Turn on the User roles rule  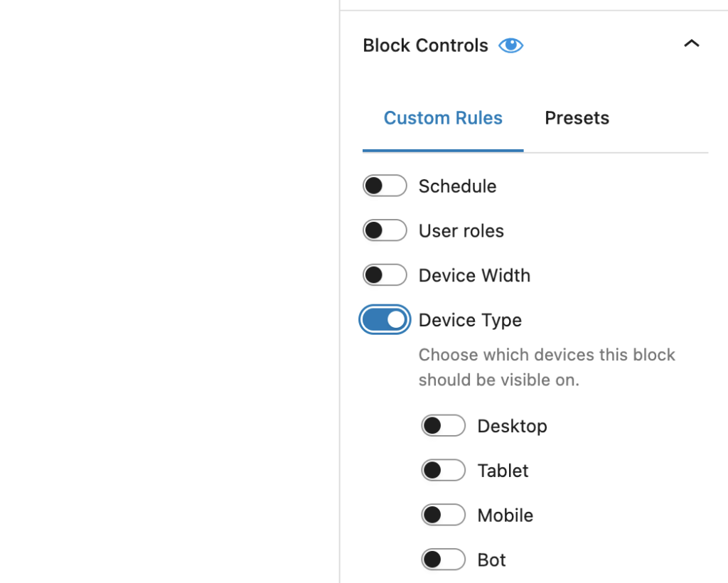pyautogui.click(x=385, y=230)
